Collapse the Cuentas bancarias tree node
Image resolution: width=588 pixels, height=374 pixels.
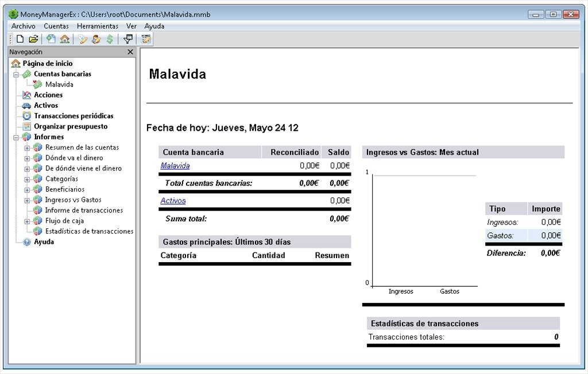pos(16,74)
